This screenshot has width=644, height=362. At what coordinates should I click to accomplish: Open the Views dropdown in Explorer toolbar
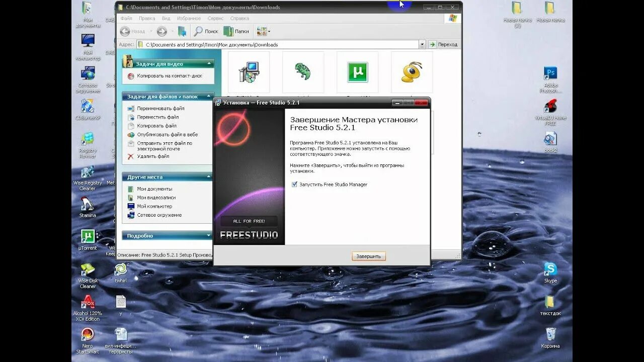[x=263, y=31]
